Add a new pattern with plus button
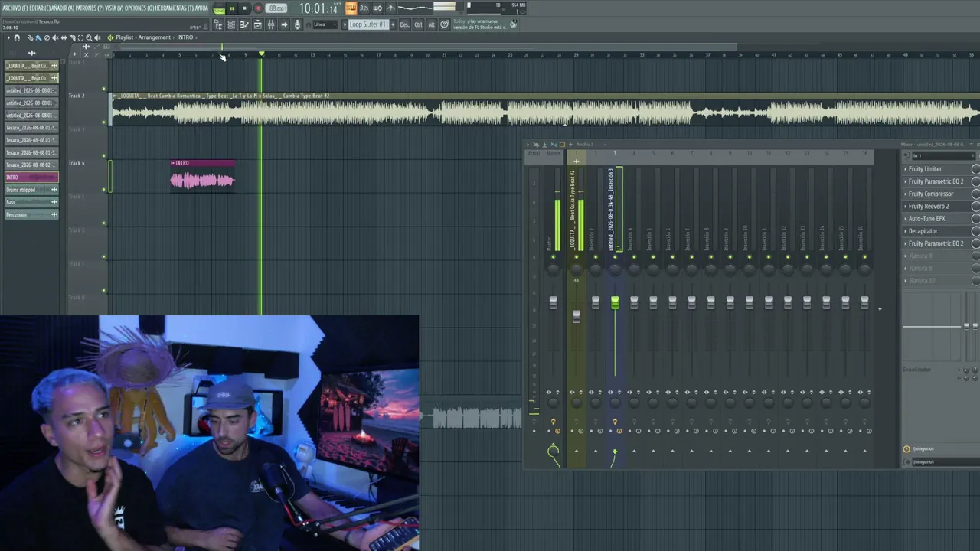 394,24
